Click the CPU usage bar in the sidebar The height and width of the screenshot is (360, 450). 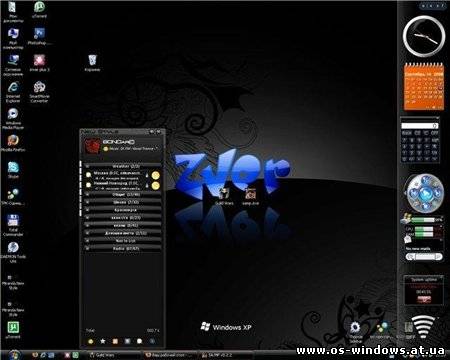tap(424, 229)
